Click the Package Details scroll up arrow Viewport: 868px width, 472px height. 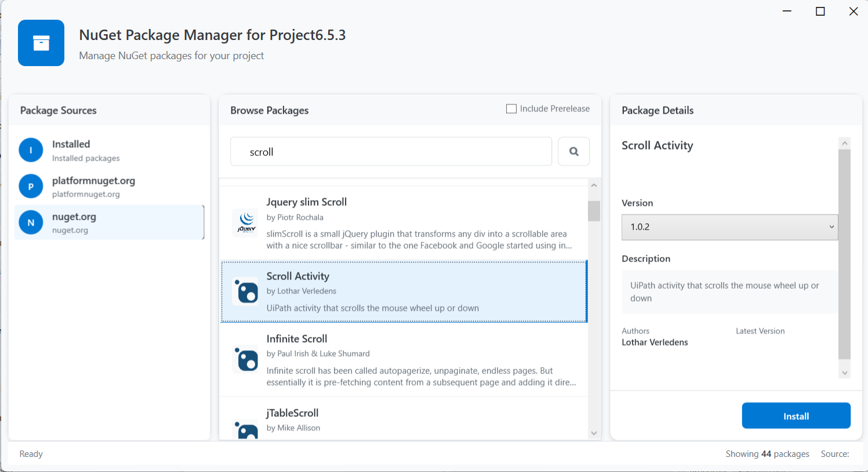coord(844,143)
